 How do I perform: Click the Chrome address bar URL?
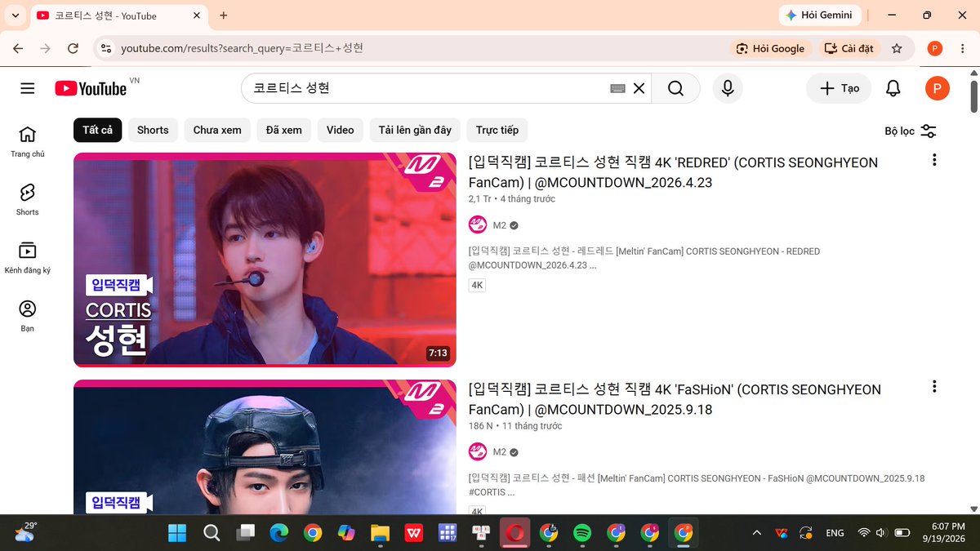point(242,48)
